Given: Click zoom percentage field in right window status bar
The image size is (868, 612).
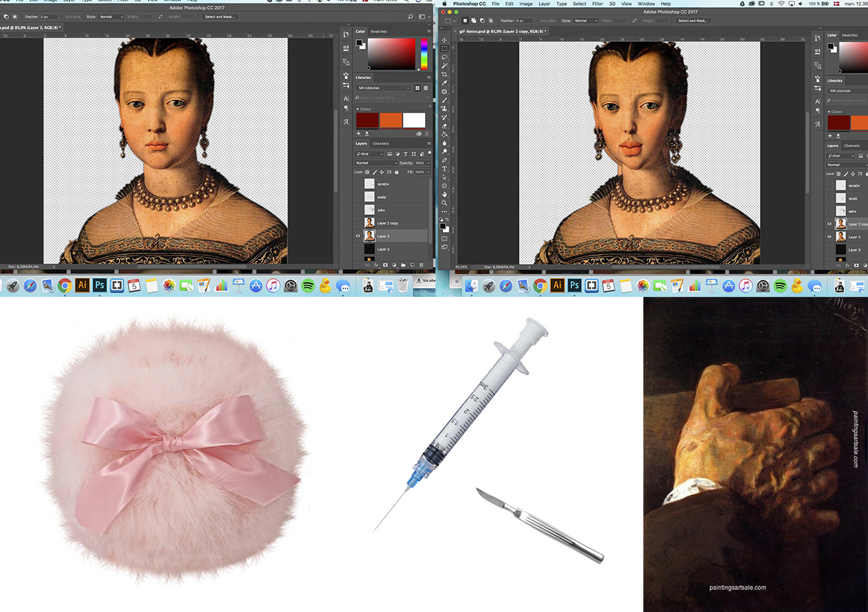Looking at the screenshot, I should point(462,267).
